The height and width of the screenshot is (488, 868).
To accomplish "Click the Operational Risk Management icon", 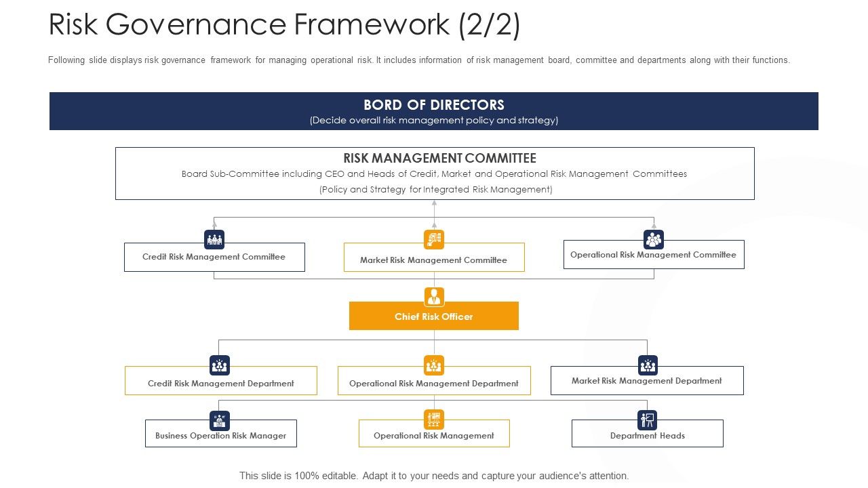I will point(434,420).
